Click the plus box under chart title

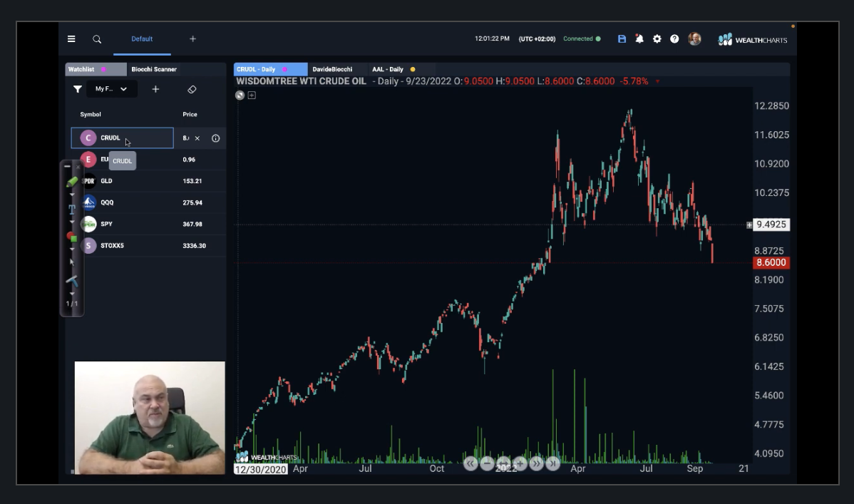(x=252, y=96)
